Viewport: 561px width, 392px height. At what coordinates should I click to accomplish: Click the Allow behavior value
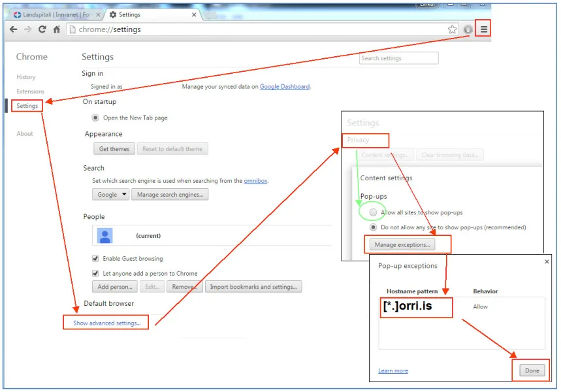tap(480, 307)
